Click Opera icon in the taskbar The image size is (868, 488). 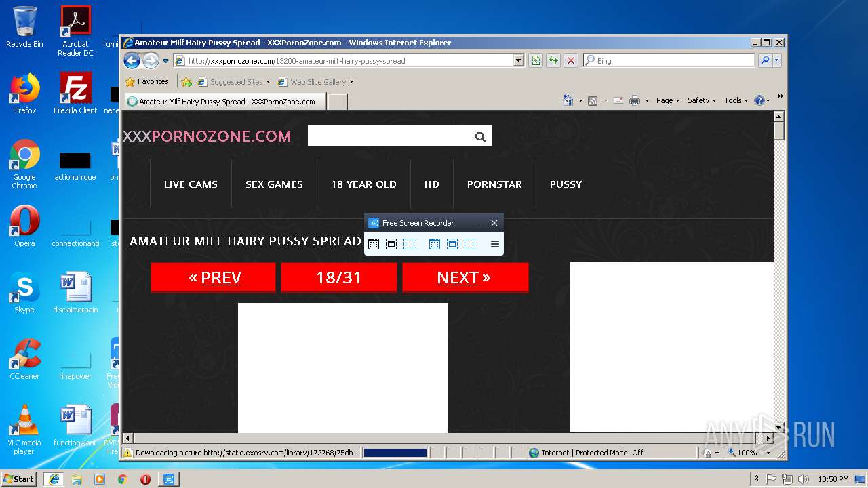145,479
